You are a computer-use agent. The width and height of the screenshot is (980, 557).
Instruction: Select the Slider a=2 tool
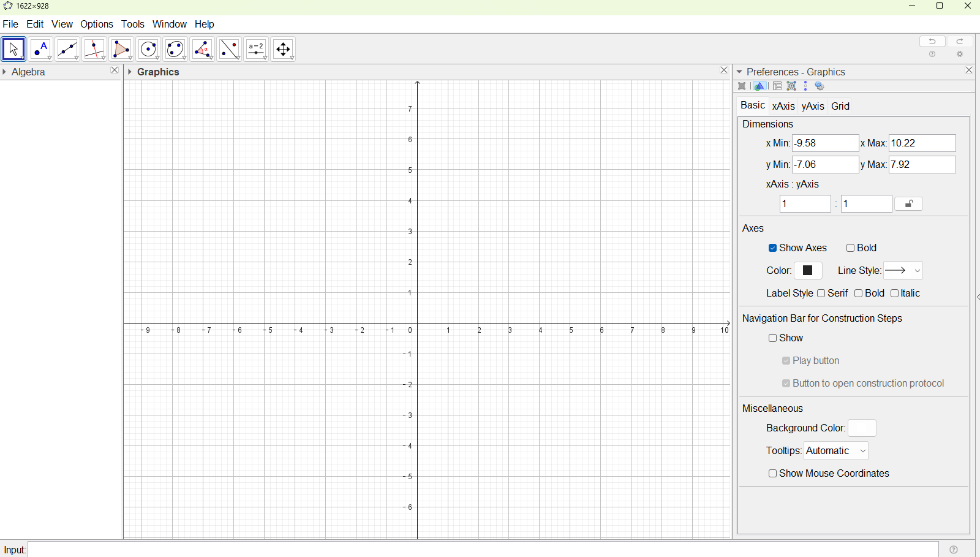(256, 49)
